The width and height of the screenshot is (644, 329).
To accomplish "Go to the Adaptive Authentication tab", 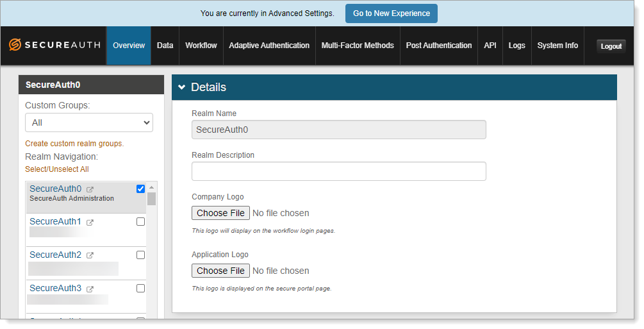I will 269,46.
